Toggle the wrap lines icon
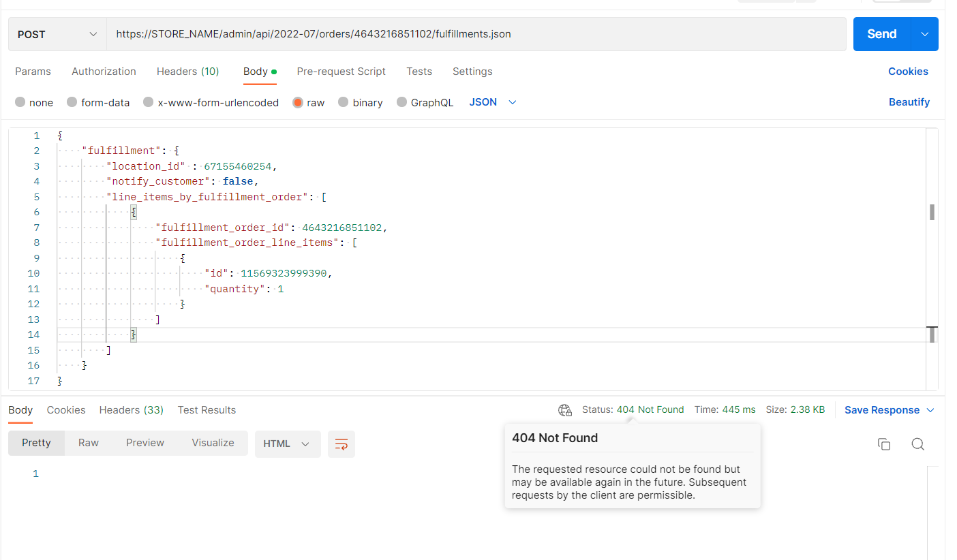Viewport: 957px width, 560px height. click(341, 444)
